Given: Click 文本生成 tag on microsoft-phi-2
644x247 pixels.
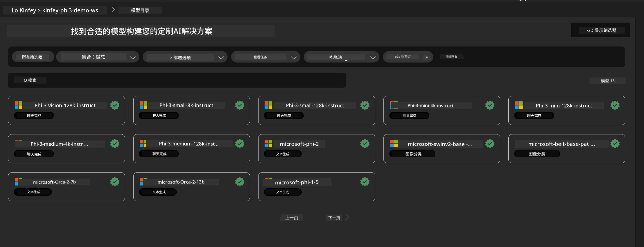Looking at the screenshot, I should [x=283, y=154].
